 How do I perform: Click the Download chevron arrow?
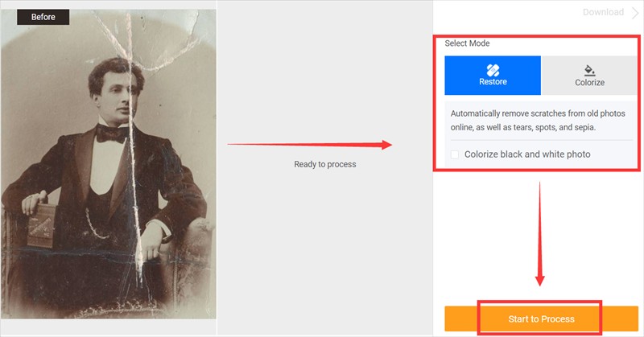click(x=635, y=13)
